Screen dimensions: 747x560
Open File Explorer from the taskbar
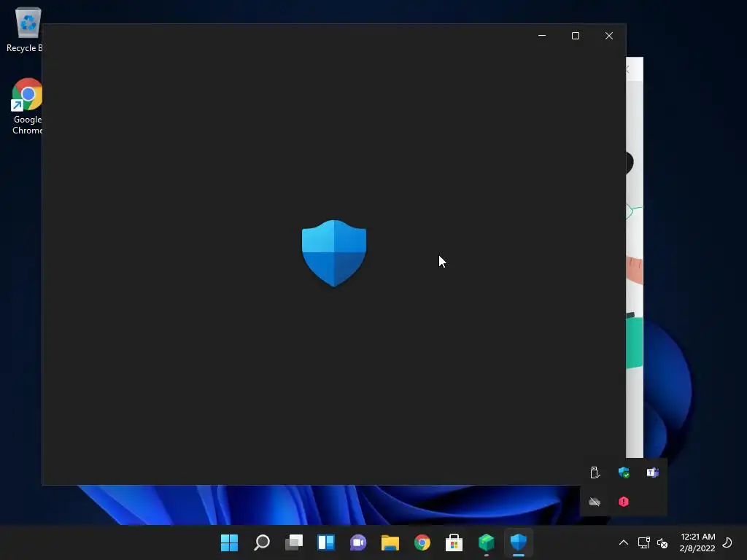(390, 542)
